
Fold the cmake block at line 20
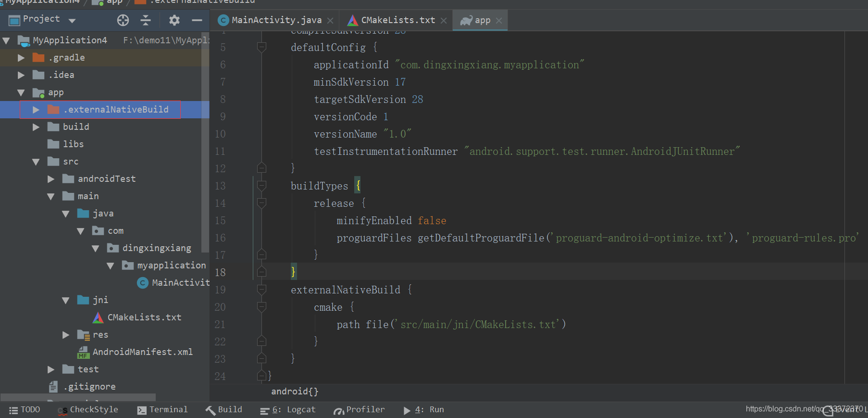coord(262,307)
